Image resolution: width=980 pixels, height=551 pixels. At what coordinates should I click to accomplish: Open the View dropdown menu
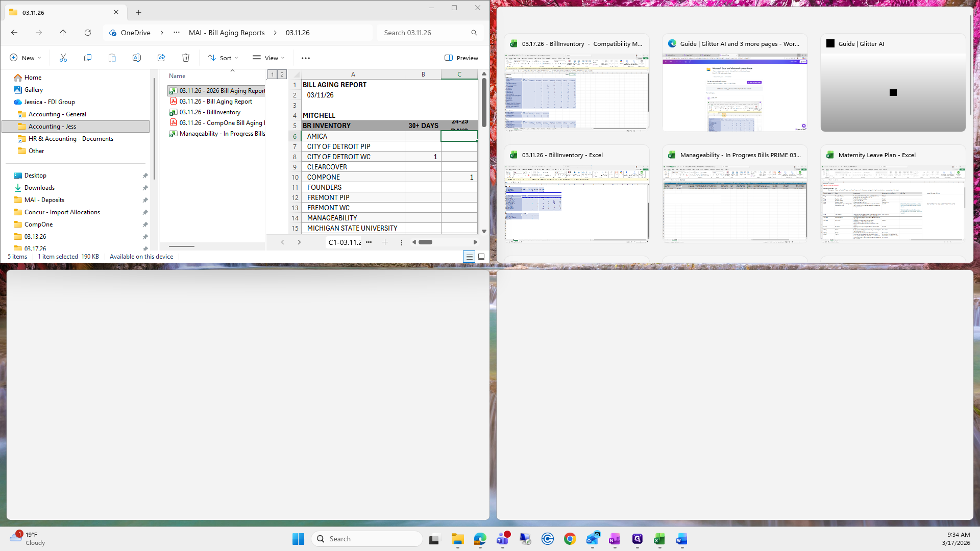[x=268, y=58]
